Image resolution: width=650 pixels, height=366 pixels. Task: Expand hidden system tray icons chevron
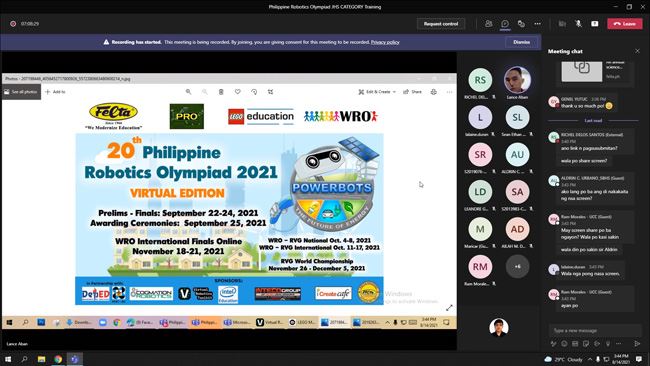[x=589, y=359]
